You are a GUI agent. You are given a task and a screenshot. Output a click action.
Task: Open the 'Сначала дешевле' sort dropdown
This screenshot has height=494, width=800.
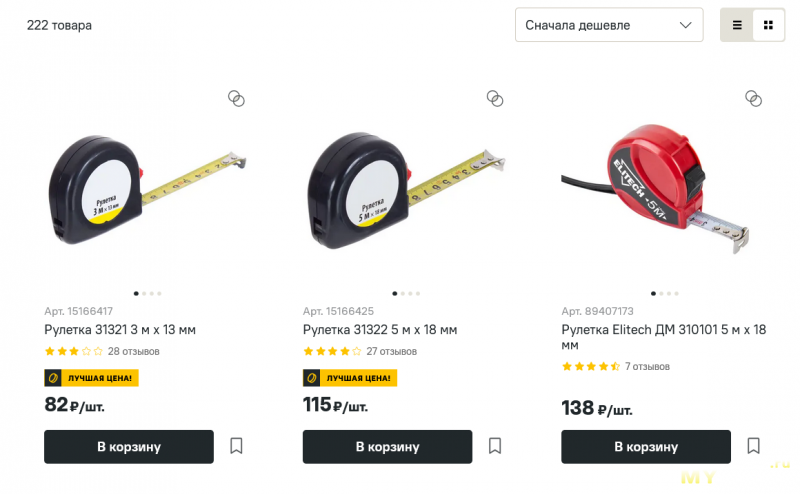(608, 25)
